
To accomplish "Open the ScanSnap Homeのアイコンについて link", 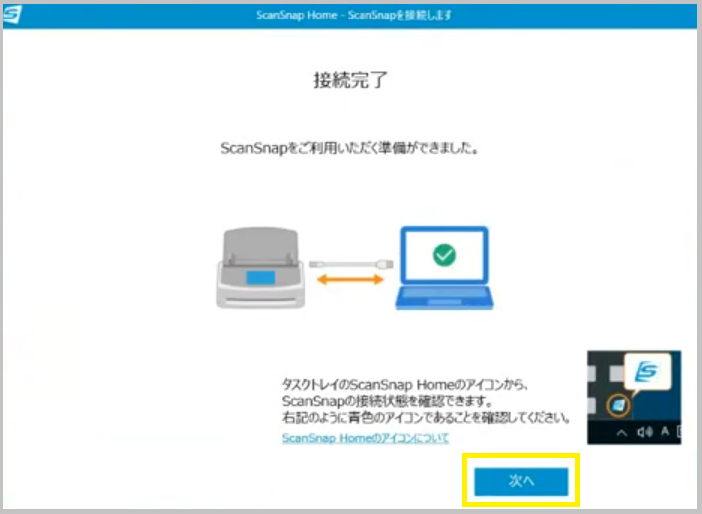I will pyautogui.click(x=365, y=438).
